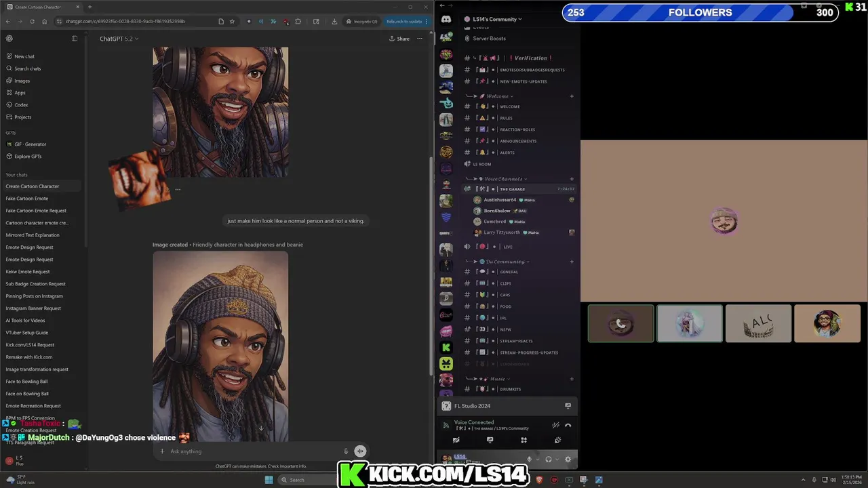Click stream FL Studio 2024 screen icon

click(x=568, y=406)
